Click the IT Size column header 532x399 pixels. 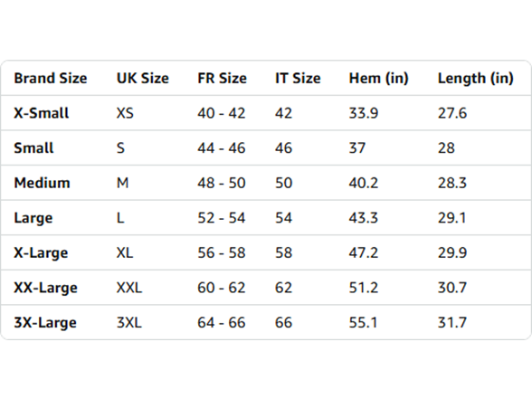298,79
